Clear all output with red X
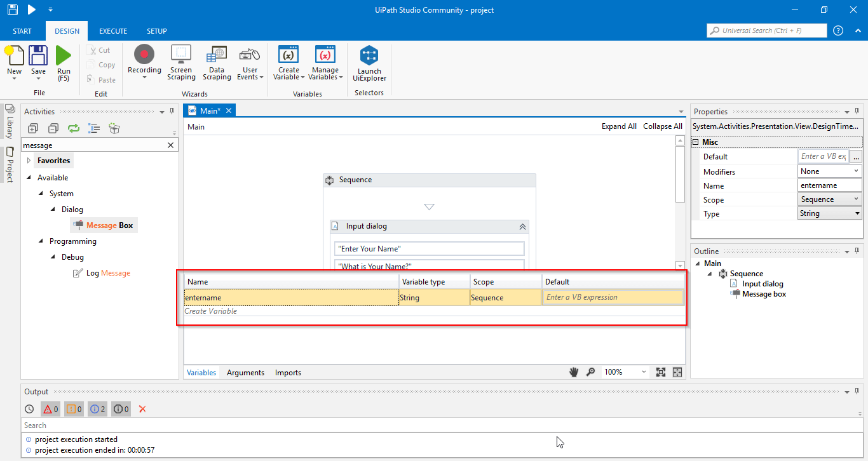868x461 pixels. tap(142, 409)
